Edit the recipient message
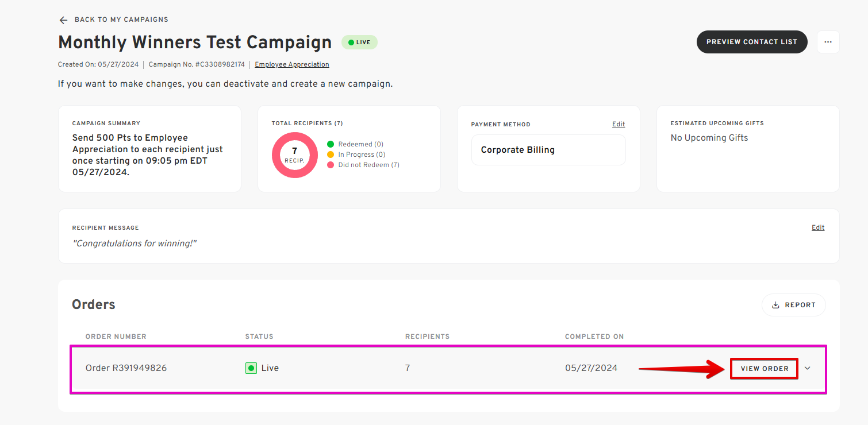The image size is (868, 425). pyautogui.click(x=818, y=227)
